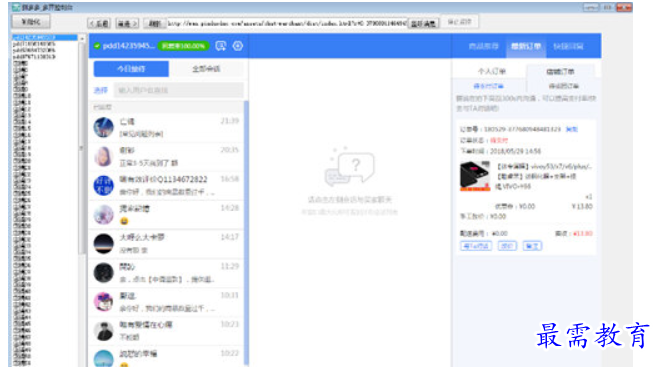Viewport: 658px width, 367px height.
Task: Select the 待成团订单 filter tab
Action: [x=564, y=86]
